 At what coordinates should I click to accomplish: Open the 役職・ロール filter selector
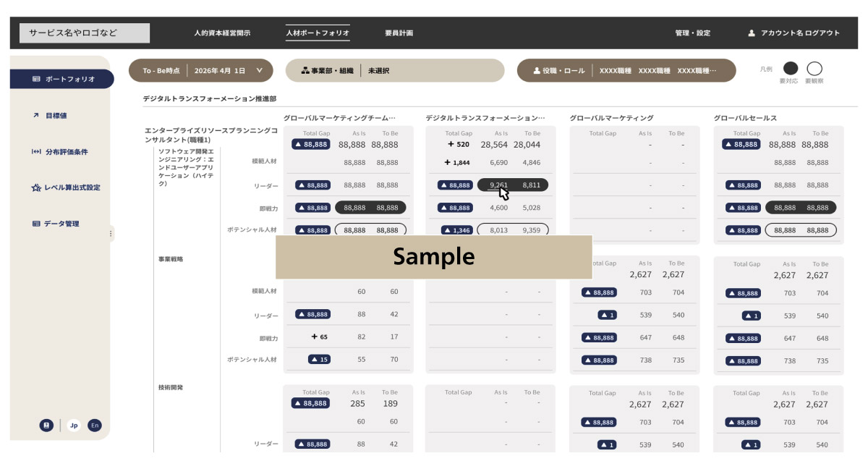[x=626, y=71]
